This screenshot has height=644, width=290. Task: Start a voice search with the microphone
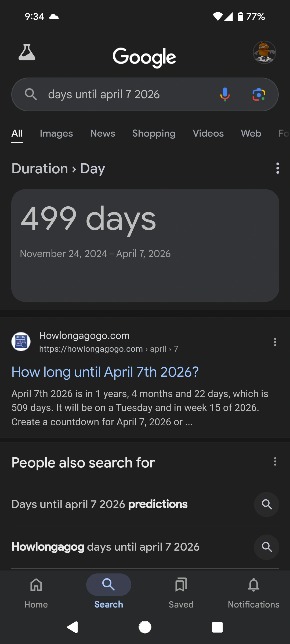point(224,94)
